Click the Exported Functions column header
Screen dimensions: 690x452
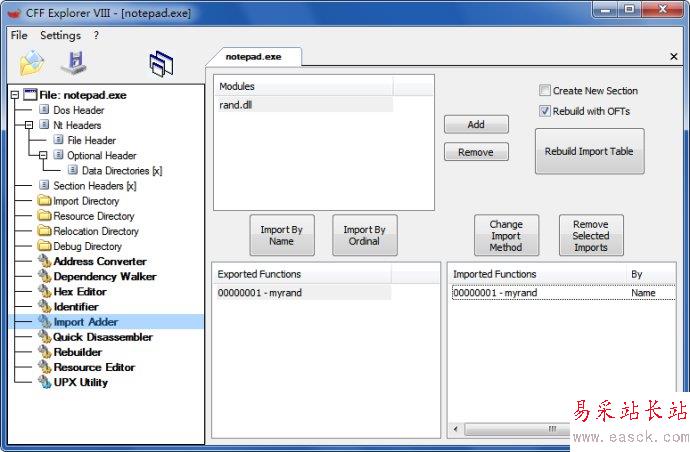tap(302, 274)
